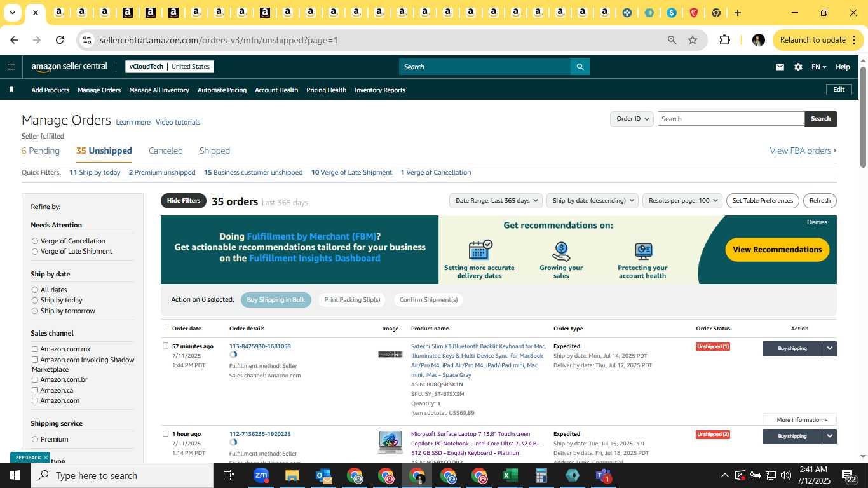Switch to the Shipped orders tab
The width and height of the screenshot is (868, 488).
point(215,151)
